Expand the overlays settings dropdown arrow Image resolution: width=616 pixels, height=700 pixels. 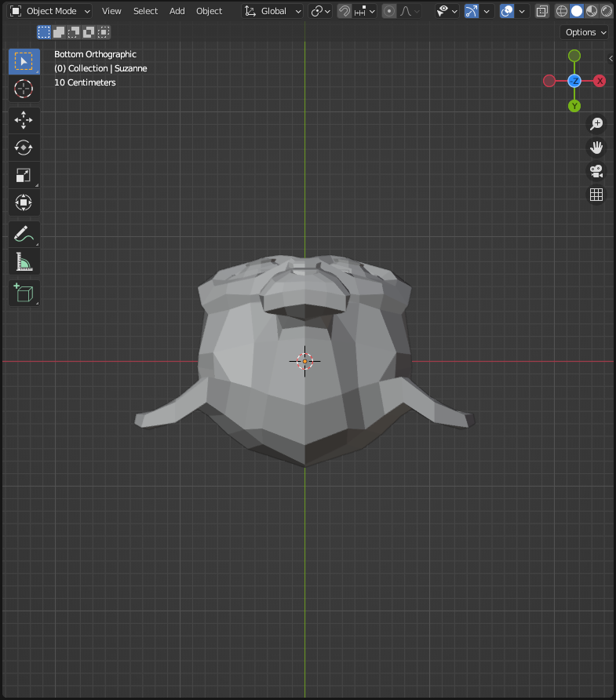[522, 11]
